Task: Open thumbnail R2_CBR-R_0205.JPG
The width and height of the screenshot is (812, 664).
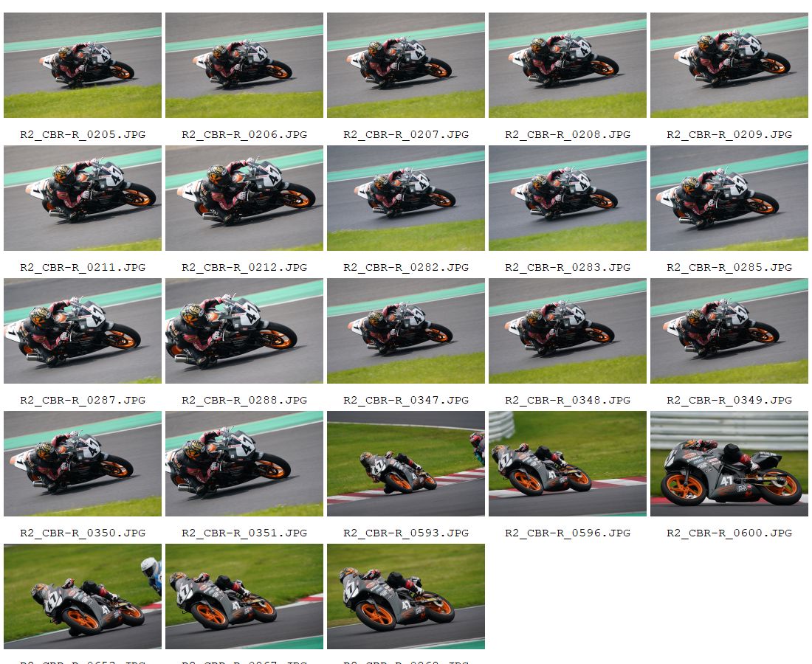Action: click(x=83, y=65)
